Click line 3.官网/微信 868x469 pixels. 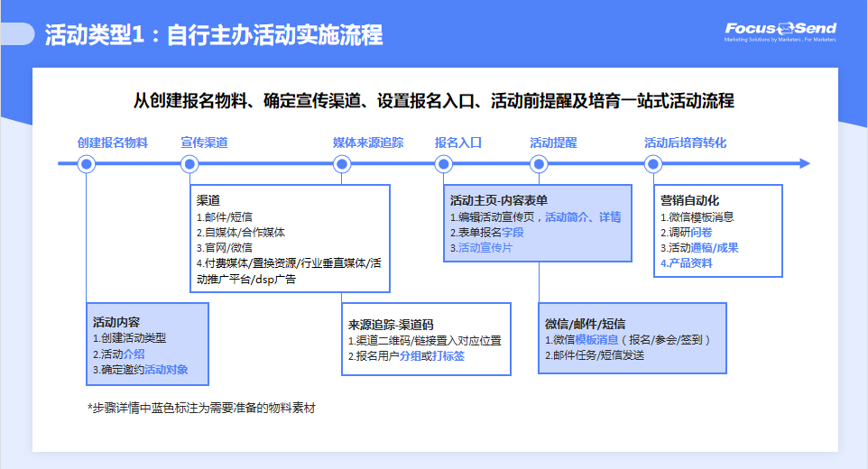(224, 248)
